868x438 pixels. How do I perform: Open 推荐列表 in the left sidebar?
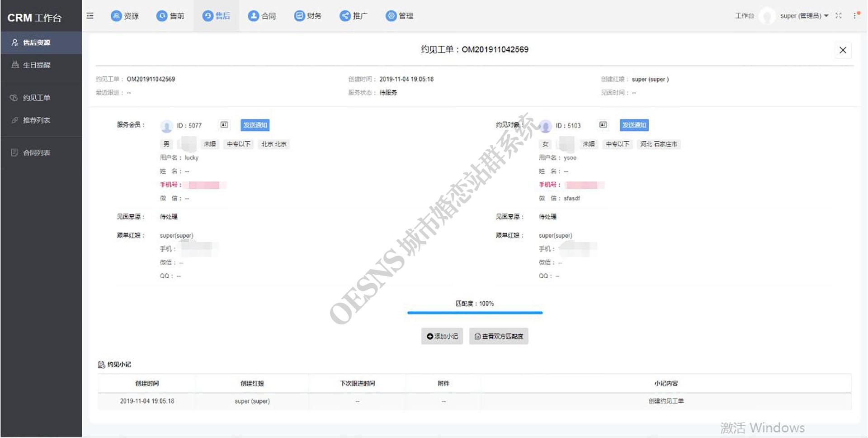click(x=37, y=120)
